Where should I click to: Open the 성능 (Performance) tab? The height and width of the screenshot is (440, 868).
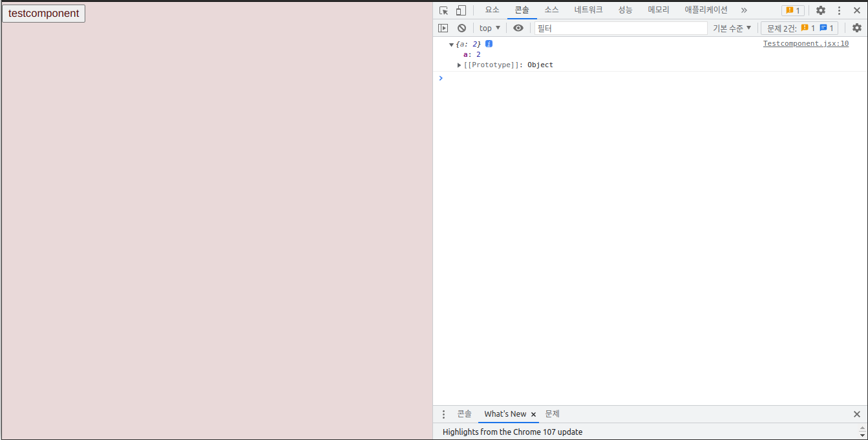tap(625, 10)
